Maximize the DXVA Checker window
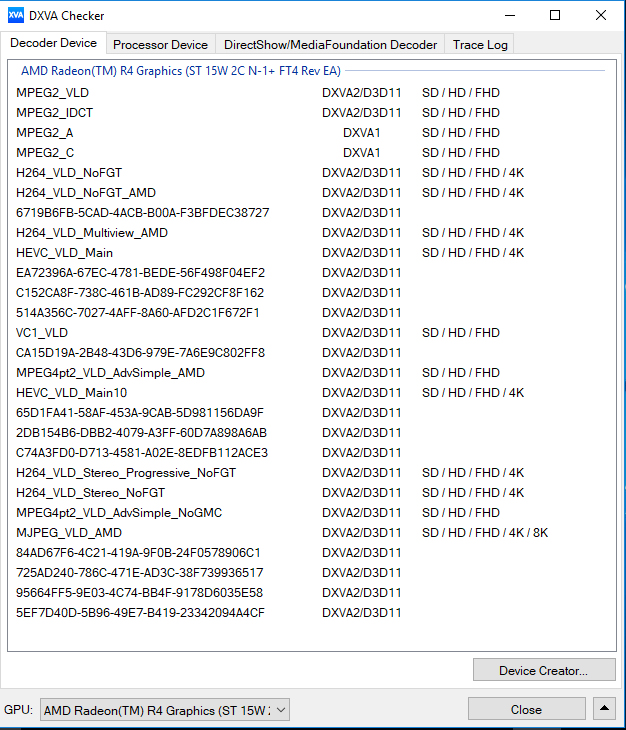This screenshot has height=730, width=626. (x=555, y=15)
